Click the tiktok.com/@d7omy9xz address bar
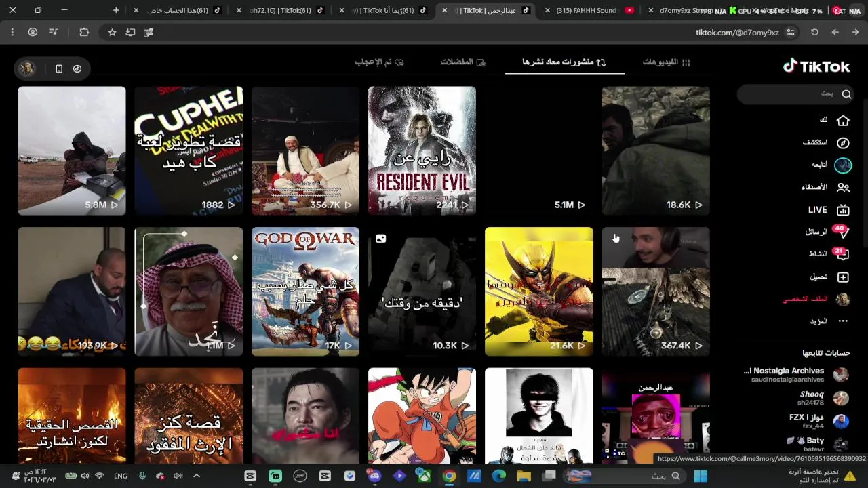Image resolution: width=868 pixels, height=488 pixels. point(736,32)
